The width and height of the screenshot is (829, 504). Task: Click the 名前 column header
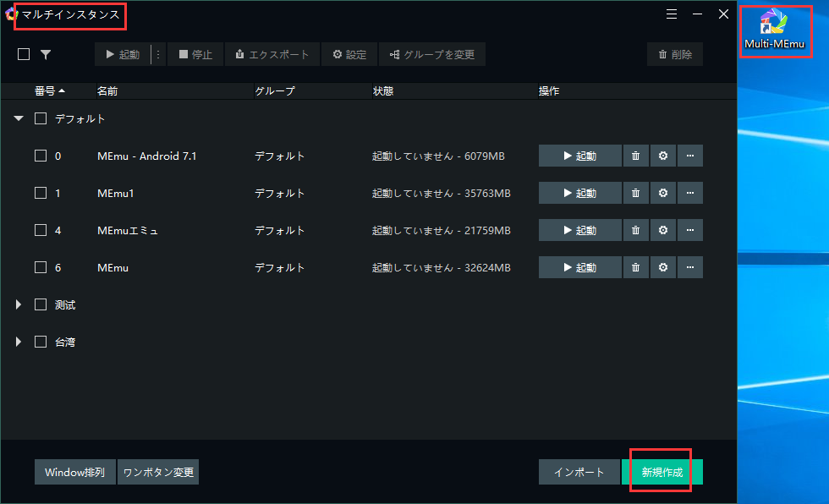coord(107,90)
